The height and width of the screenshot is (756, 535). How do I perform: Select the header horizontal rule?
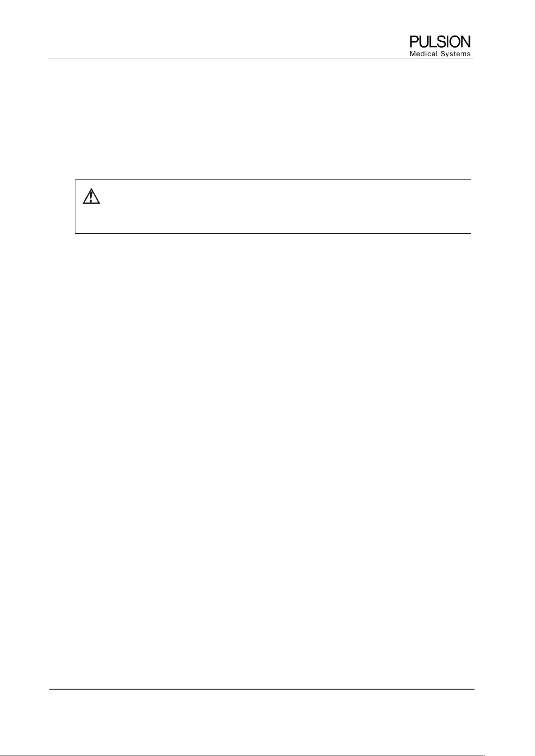pos(261,58)
